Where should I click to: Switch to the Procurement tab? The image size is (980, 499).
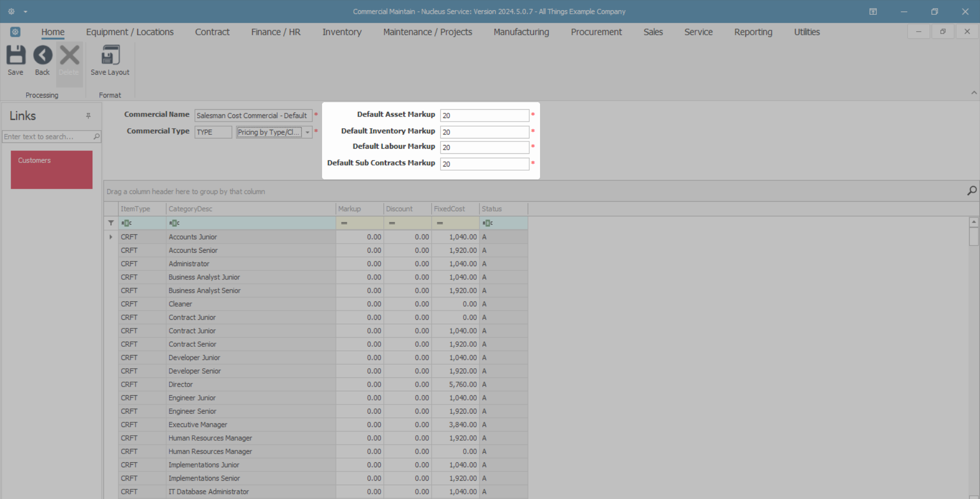tap(596, 32)
